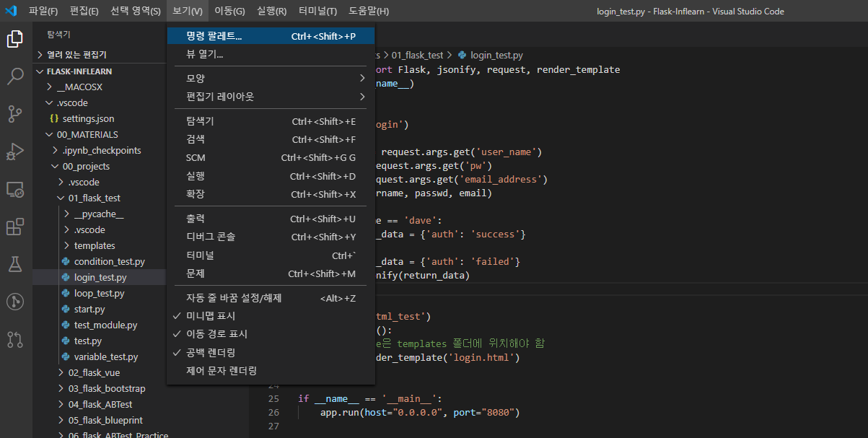The width and height of the screenshot is (868, 438).
Task: Open loop_test.py in the file tree
Action: 99,293
